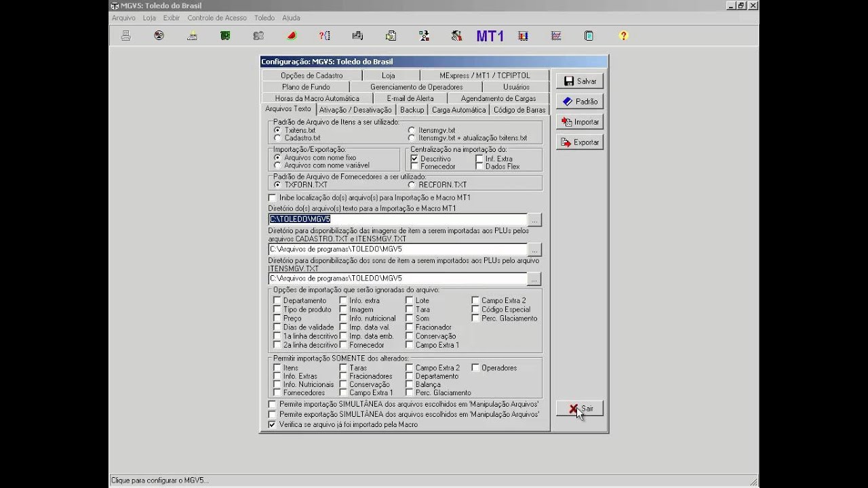
Task: Click the line graph toolbar icon
Action: 556,36
